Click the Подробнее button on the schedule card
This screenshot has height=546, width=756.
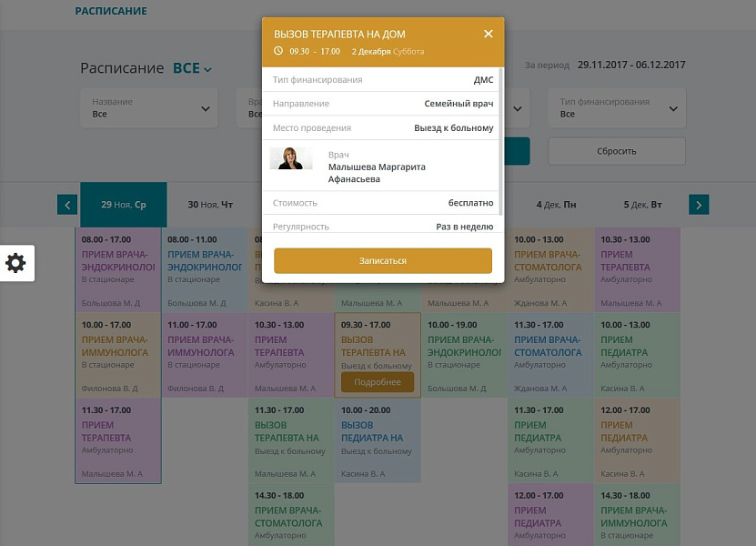378,382
